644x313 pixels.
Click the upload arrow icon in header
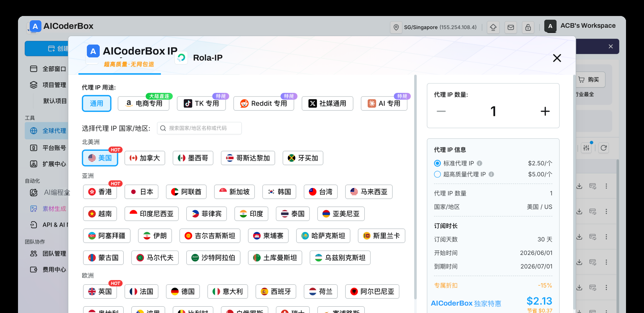coord(493,27)
